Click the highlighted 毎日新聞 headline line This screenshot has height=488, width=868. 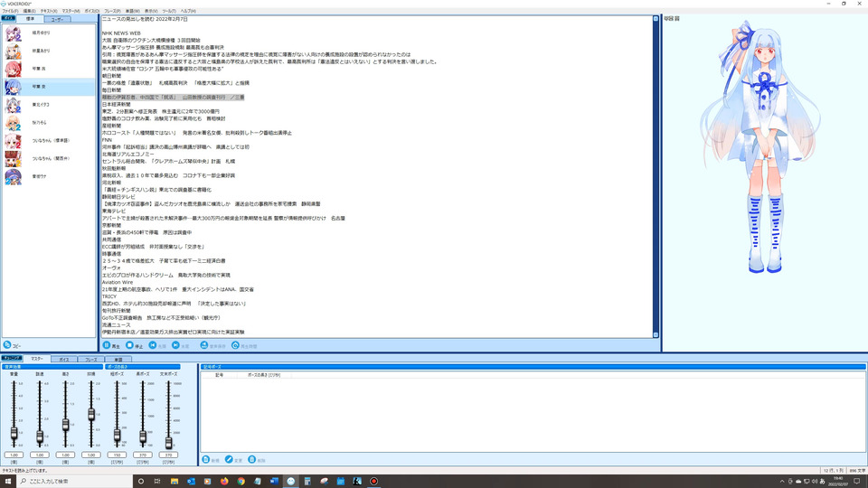coord(173,98)
